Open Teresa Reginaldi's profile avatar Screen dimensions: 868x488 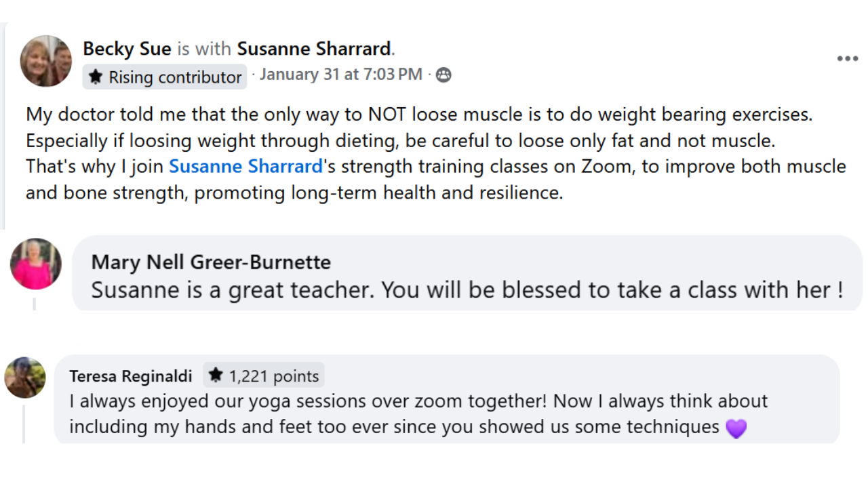(x=25, y=378)
